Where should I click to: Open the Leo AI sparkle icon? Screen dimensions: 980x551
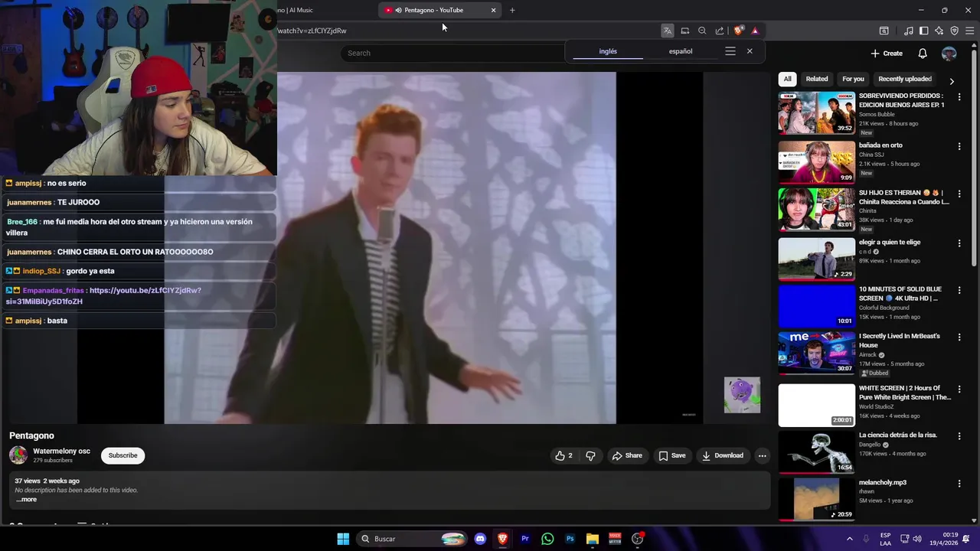pyautogui.click(x=939, y=31)
